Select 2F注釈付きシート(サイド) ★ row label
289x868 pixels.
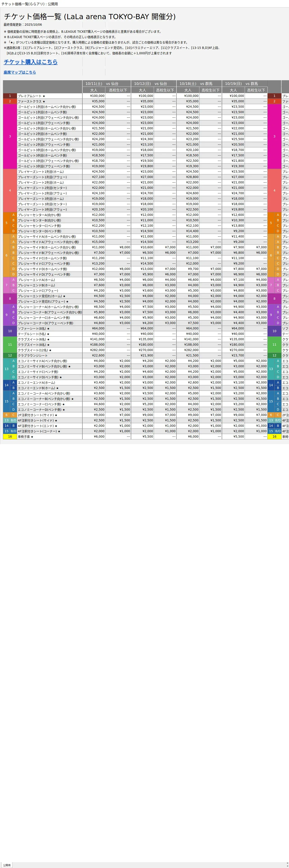click(x=50, y=415)
